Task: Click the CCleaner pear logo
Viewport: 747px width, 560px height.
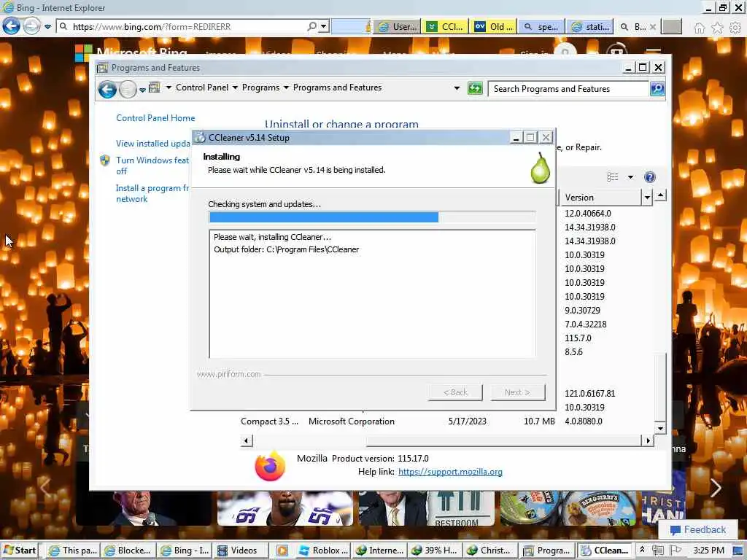Action: 541,168
